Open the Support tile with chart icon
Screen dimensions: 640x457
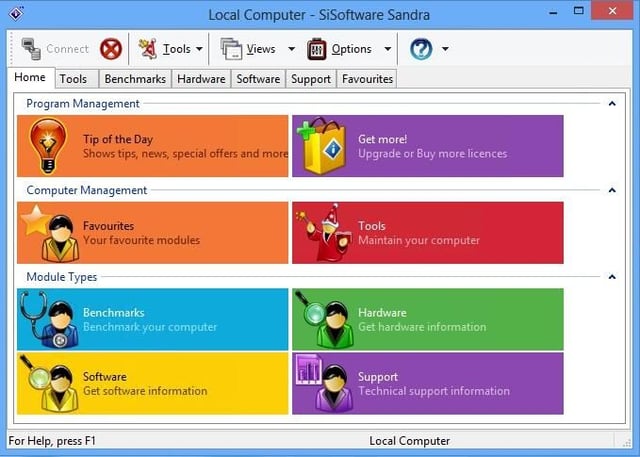pyautogui.click(x=428, y=384)
